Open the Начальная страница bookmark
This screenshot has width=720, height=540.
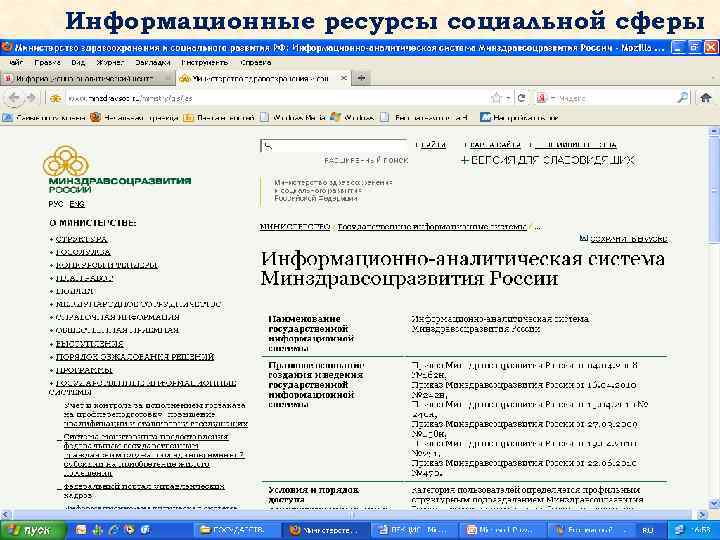[135, 118]
